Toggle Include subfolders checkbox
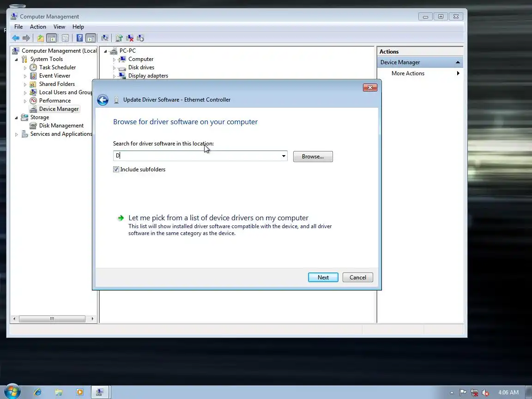The height and width of the screenshot is (399, 532). click(116, 169)
